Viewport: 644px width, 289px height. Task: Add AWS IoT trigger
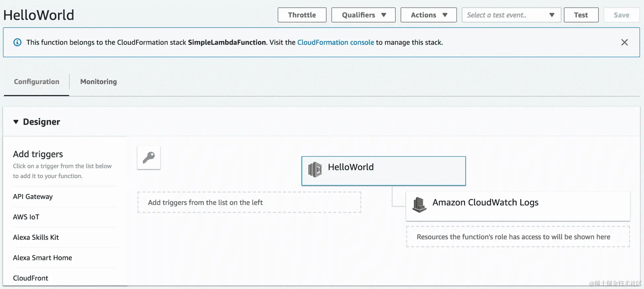26,217
